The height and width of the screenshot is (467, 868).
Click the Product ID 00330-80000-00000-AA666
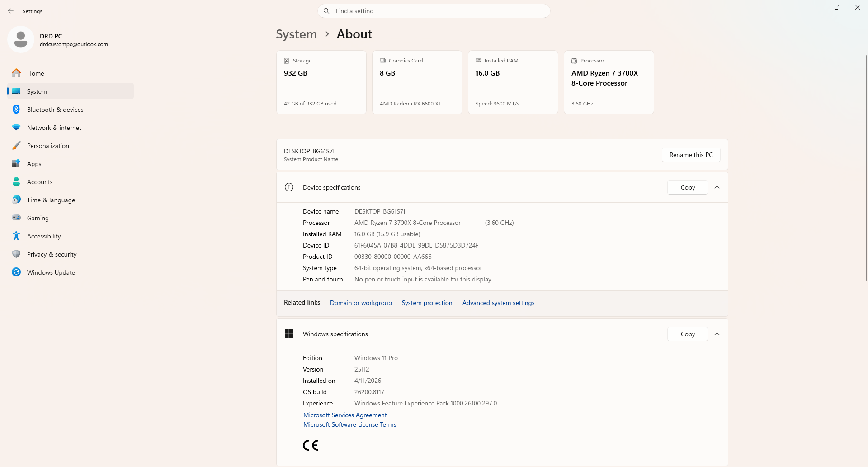tap(393, 257)
